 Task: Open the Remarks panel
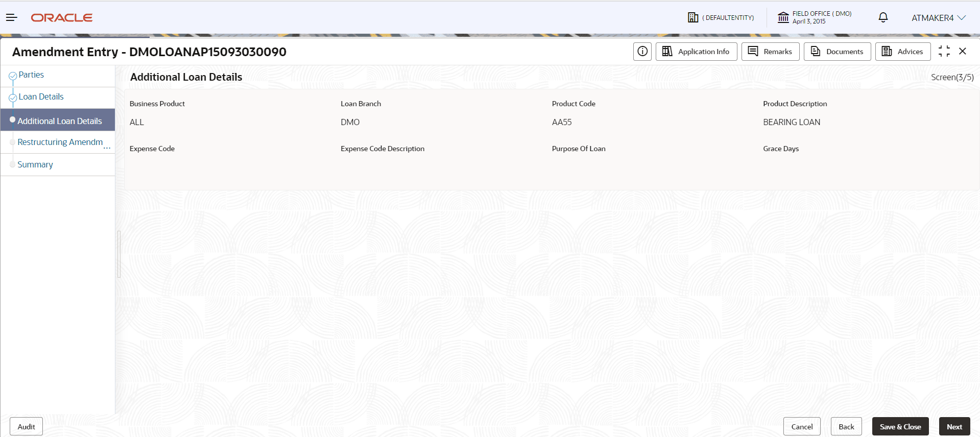pyautogui.click(x=770, y=51)
